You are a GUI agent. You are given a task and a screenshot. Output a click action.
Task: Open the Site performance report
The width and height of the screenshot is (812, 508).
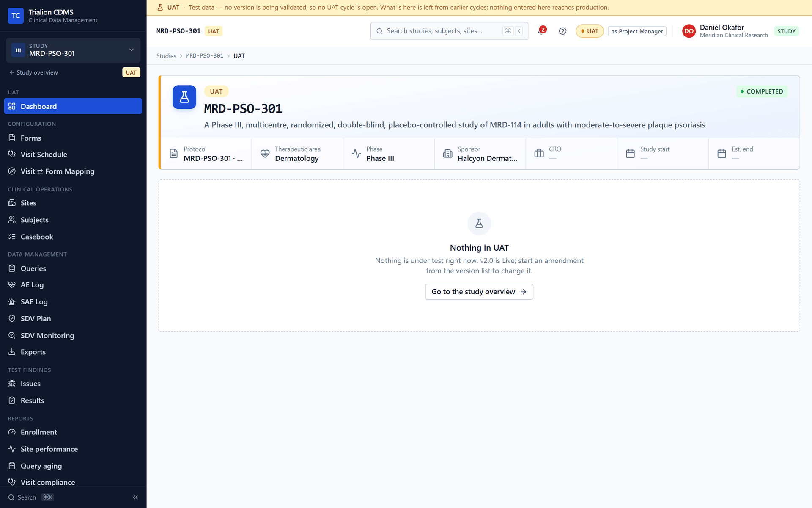click(73, 449)
